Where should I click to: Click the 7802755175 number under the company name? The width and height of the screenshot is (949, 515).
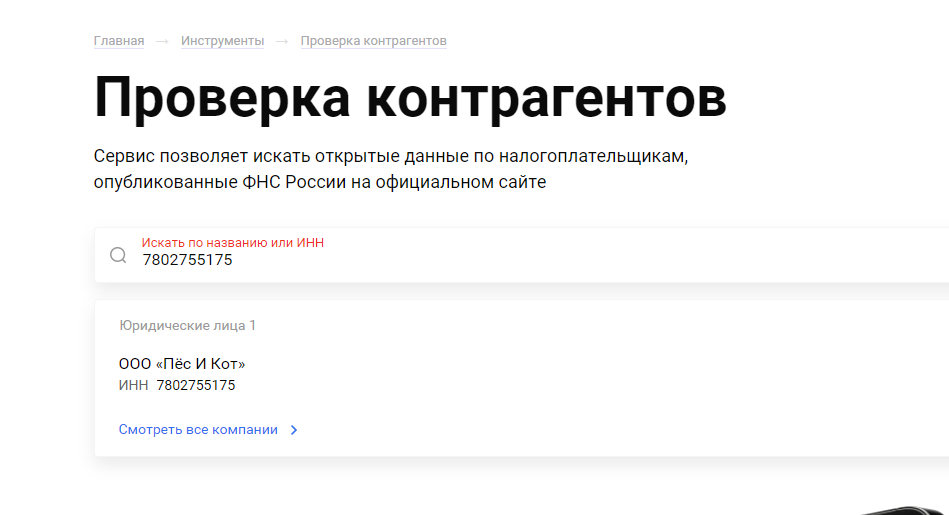click(x=196, y=385)
